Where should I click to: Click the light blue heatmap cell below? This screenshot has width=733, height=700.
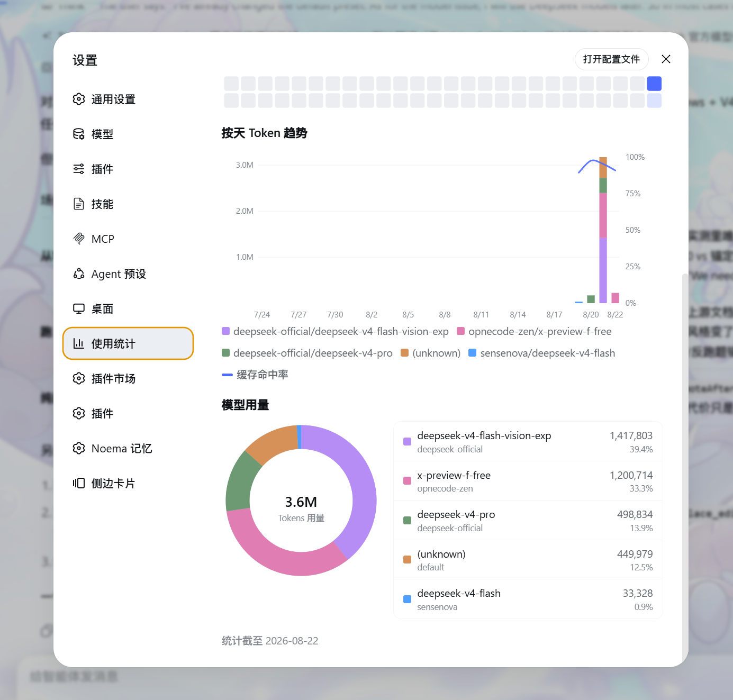pos(654,101)
